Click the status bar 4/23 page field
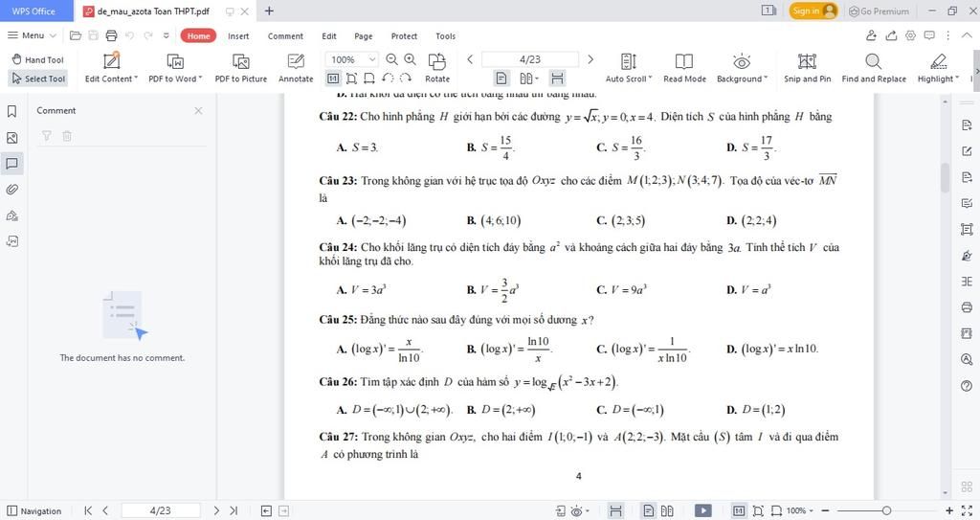 pos(161,510)
